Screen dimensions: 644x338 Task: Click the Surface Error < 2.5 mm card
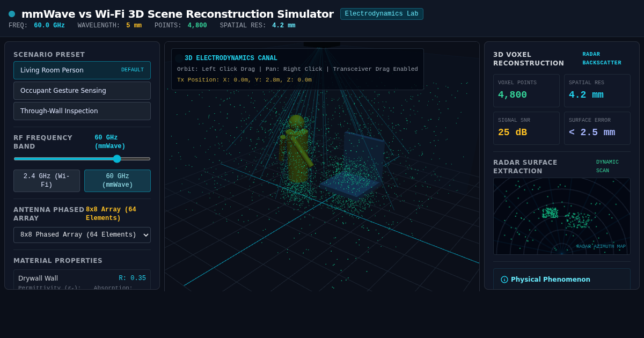(597, 128)
